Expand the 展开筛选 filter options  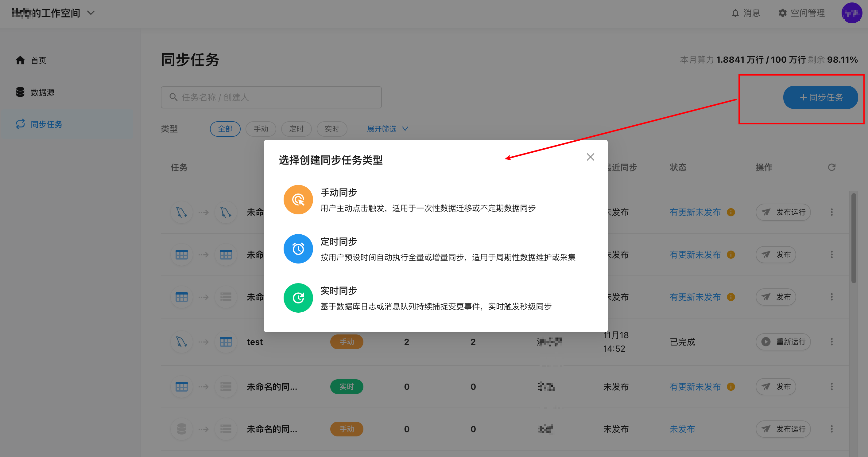(387, 129)
